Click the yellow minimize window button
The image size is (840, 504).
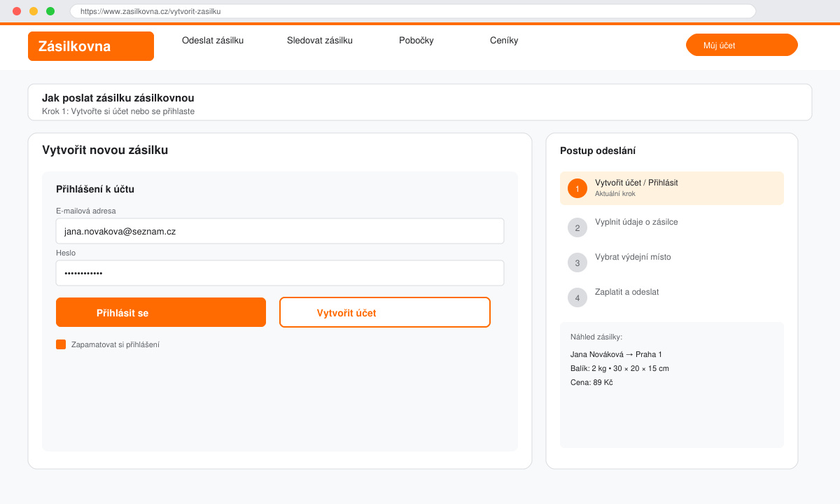[x=34, y=11]
